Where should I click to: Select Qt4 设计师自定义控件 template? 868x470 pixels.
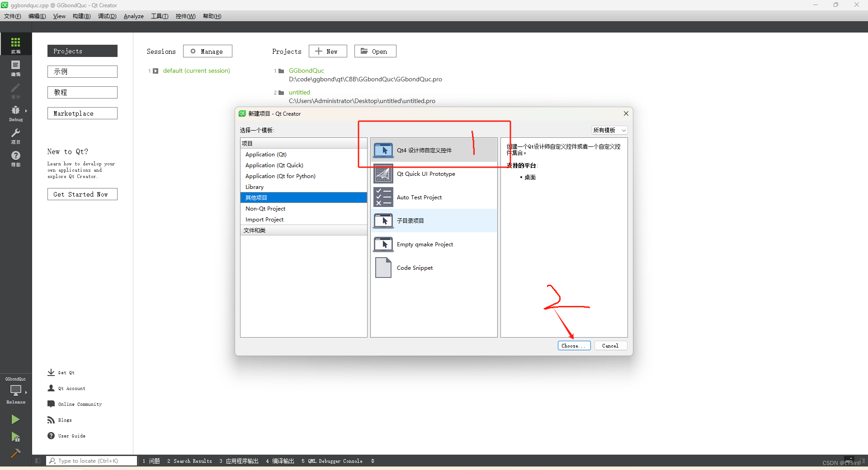[434, 150]
